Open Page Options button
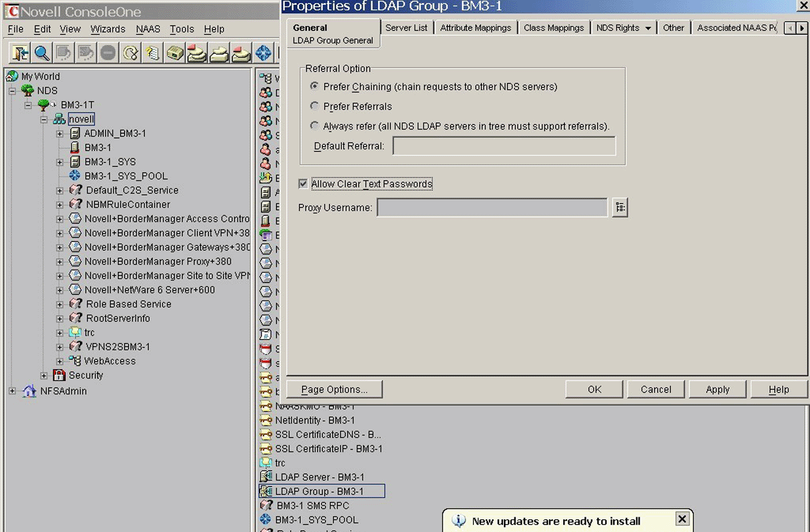The height and width of the screenshot is (532, 810). click(x=335, y=389)
